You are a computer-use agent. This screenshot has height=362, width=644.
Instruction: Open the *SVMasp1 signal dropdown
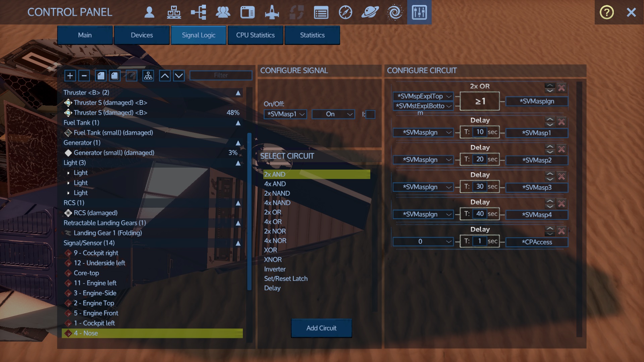click(285, 114)
